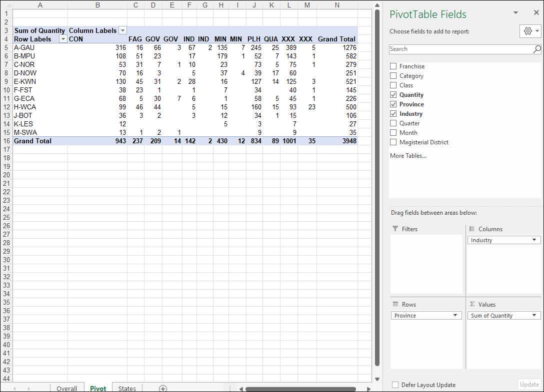Expand Industry field dropdown in Columns area
The height and width of the screenshot is (392, 544).
click(534, 240)
